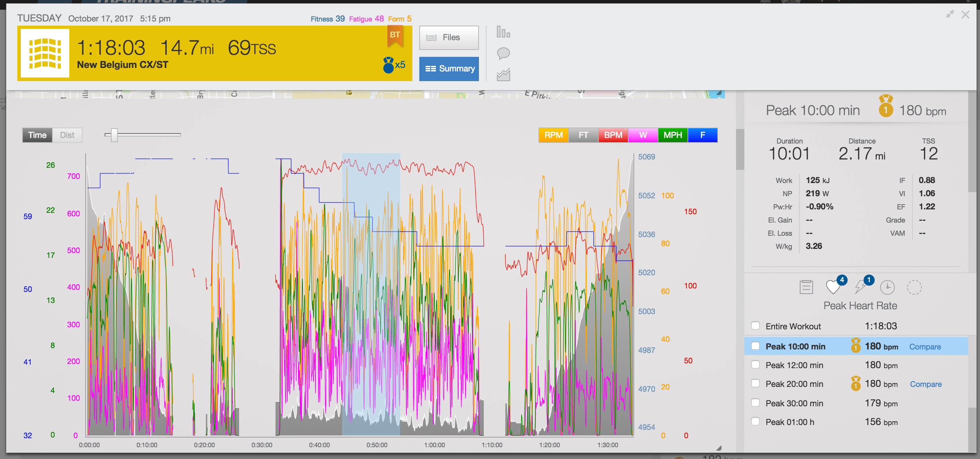980x459 pixels.
Task: Click the graph smoothing slider handle
Action: [114, 135]
